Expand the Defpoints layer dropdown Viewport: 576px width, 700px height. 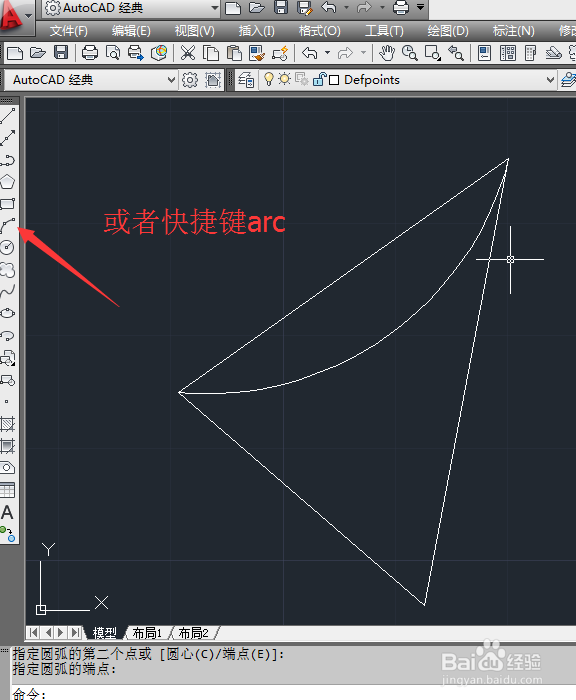tap(550, 80)
